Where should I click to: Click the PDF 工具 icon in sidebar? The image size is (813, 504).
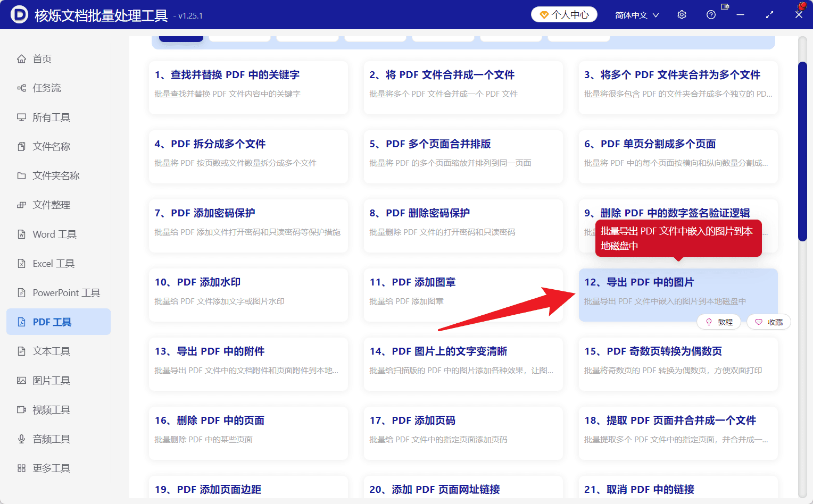[x=21, y=322]
